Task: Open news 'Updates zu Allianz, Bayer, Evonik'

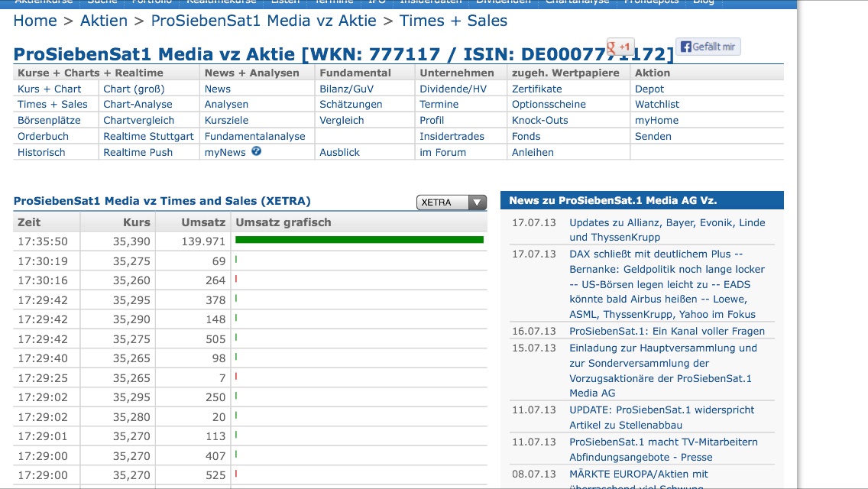Action: (x=667, y=230)
